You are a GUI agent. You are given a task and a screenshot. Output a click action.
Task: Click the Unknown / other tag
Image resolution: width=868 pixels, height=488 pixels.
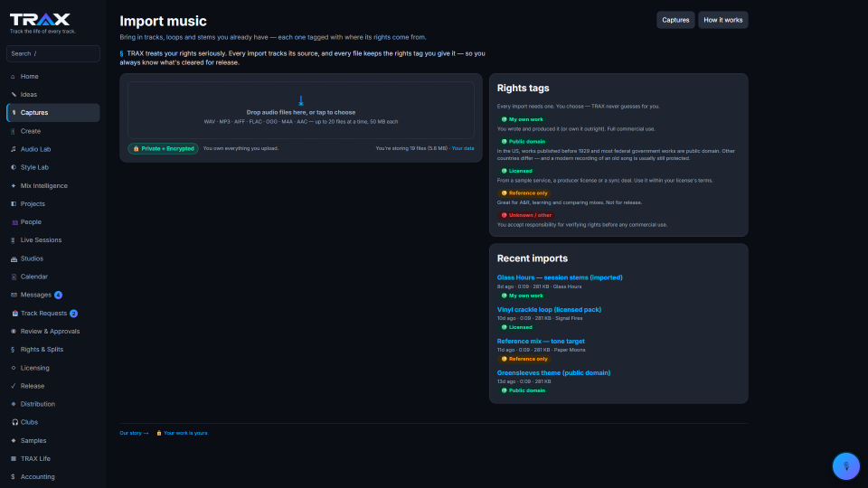click(526, 215)
